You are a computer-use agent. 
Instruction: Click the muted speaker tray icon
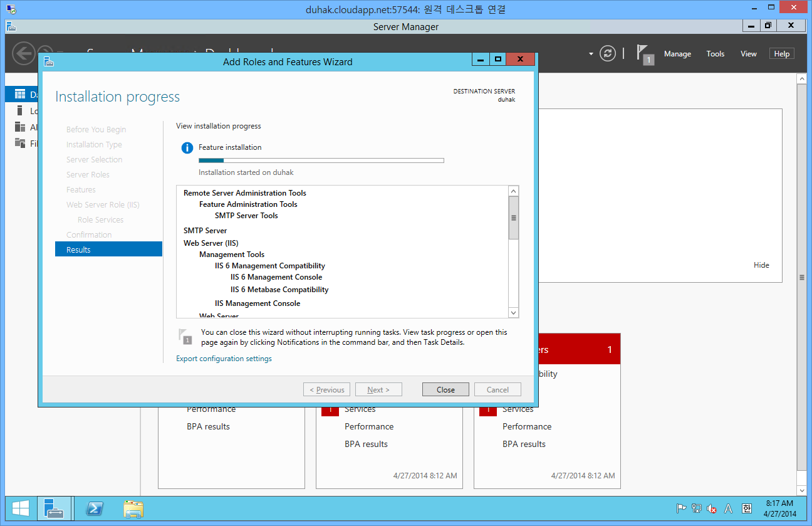click(x=712, y=508)
